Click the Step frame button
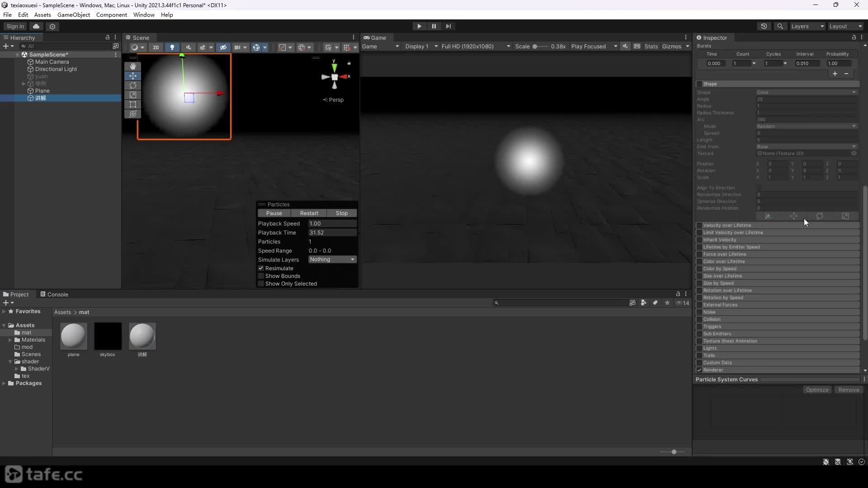868x488 pixels. pyautogui.click(x=448, y=26)
